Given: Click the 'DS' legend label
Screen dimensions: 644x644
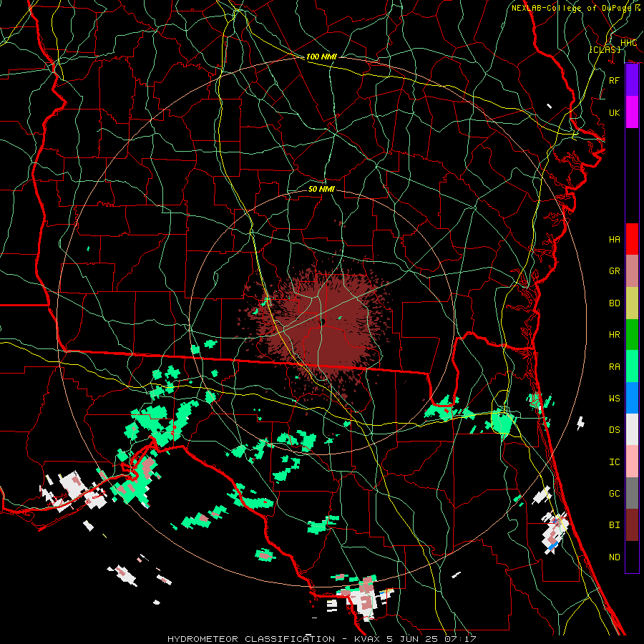Looking at the screenshot, I should pos(615,430).
